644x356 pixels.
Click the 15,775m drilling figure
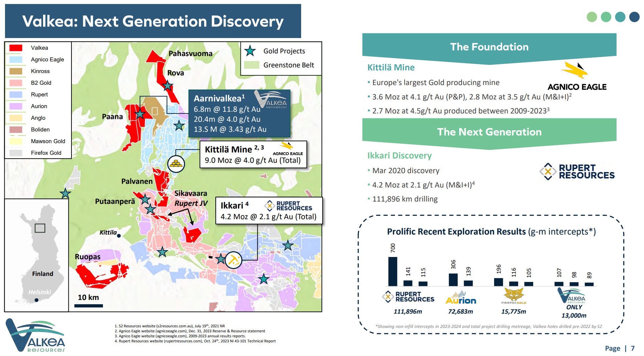513,311
